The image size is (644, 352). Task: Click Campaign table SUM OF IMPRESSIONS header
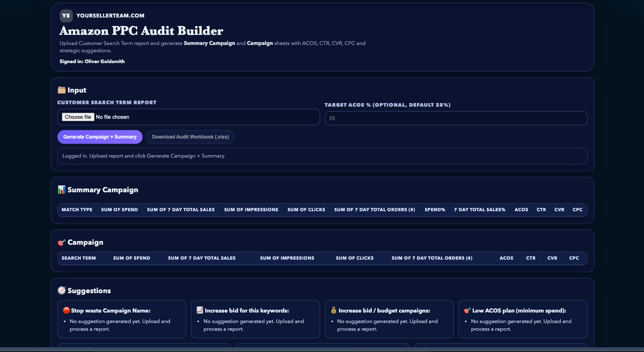pyautogui.click(x=287, y=258)
